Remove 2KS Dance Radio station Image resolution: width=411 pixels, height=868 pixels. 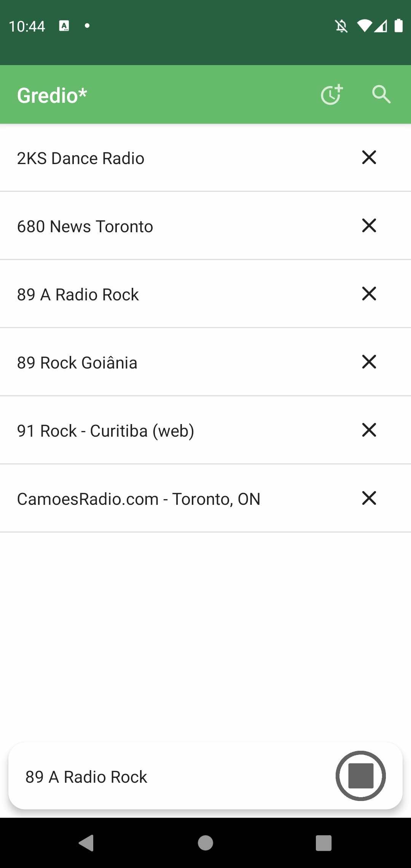[369, 157]
